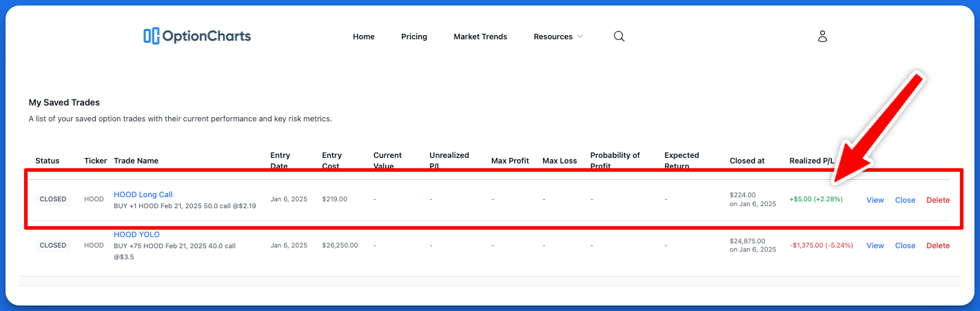The height and width of the screenshot is (311, 980).
Task: Expand the Resources dropdown menu
Action: pyautogui.click(x=558, y=37)
